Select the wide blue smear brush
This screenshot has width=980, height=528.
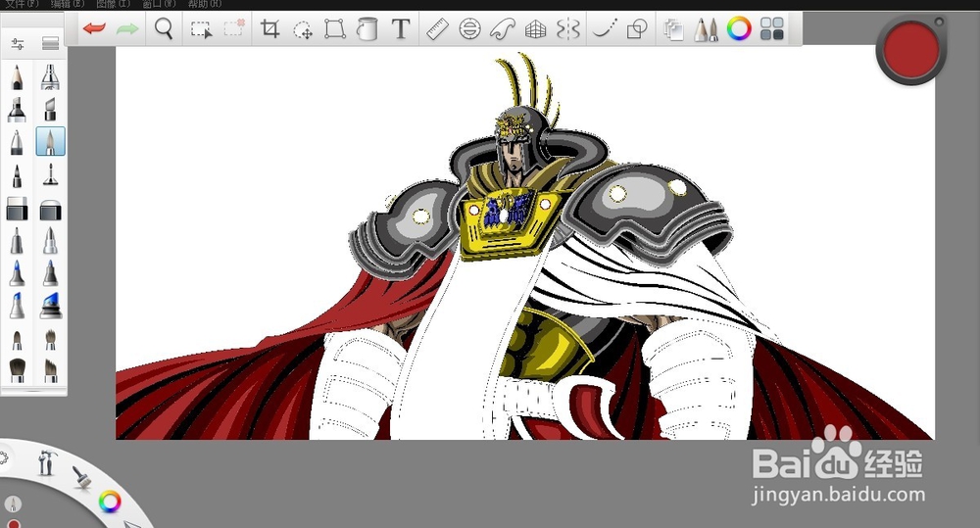[50, 306]
